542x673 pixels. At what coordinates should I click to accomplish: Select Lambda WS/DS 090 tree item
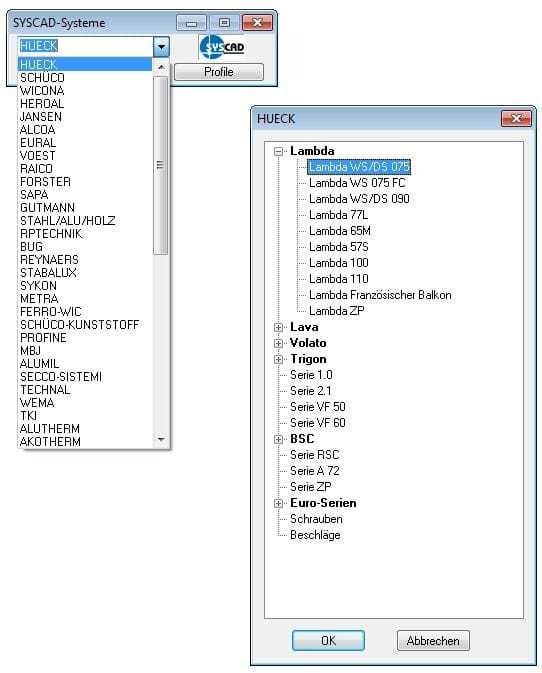coord(359,199)
